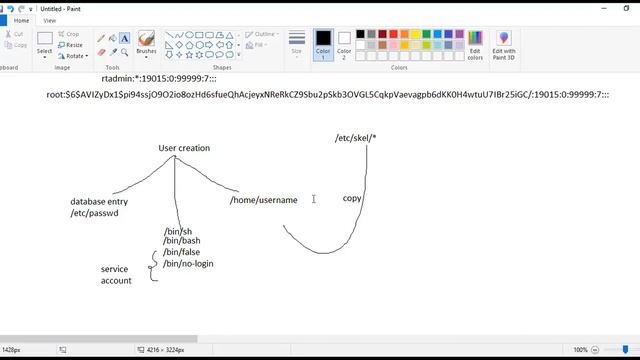Choose the Up arrow shape
This screenshot has width=640, height=360.
click(229, 45)
